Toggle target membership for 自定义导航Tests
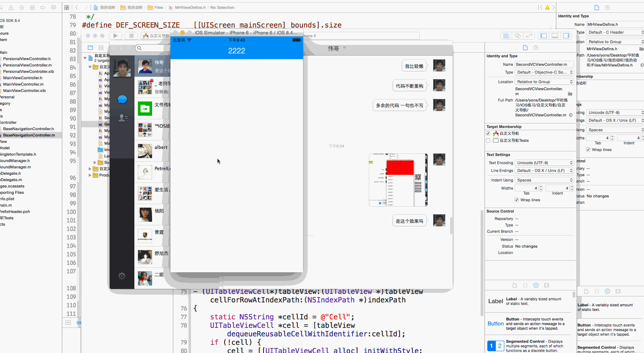 488,140
